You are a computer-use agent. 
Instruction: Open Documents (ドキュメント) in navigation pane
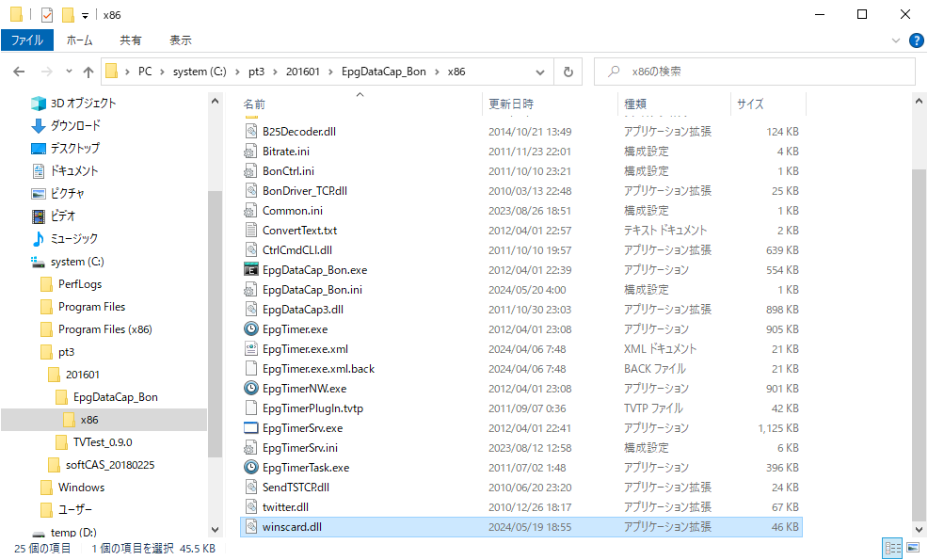(x=64, y=171)
